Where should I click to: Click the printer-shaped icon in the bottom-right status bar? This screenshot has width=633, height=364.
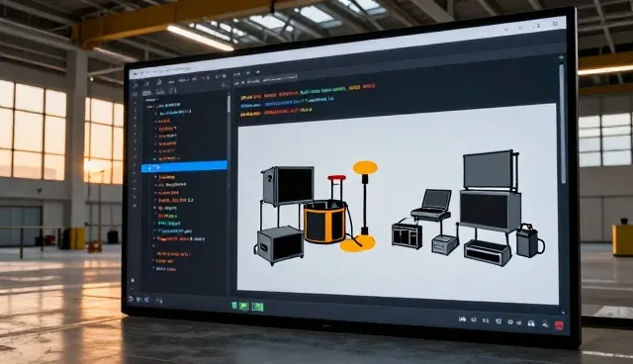tap(531, 323)
